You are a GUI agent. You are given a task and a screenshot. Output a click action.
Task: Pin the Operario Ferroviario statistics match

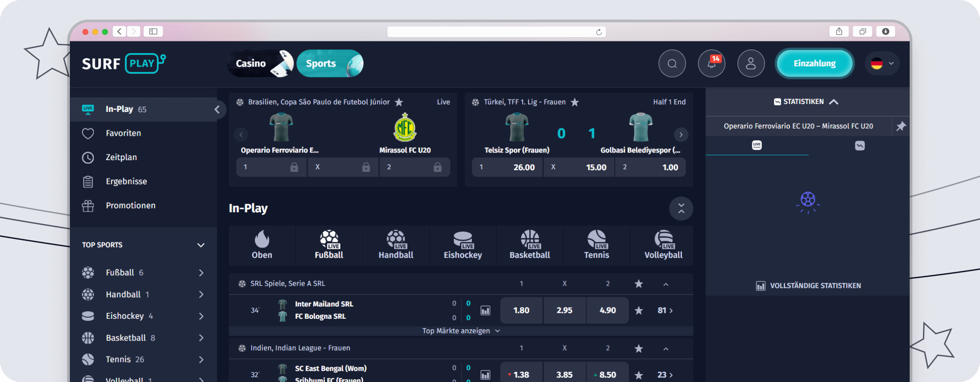901,126
